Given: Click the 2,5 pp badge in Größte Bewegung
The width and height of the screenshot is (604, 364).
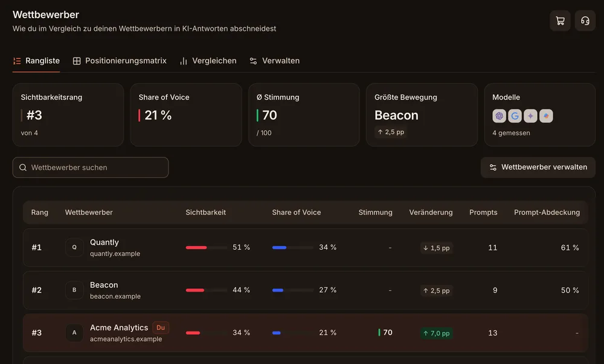Looking at the screenshot, I should 391,132.
